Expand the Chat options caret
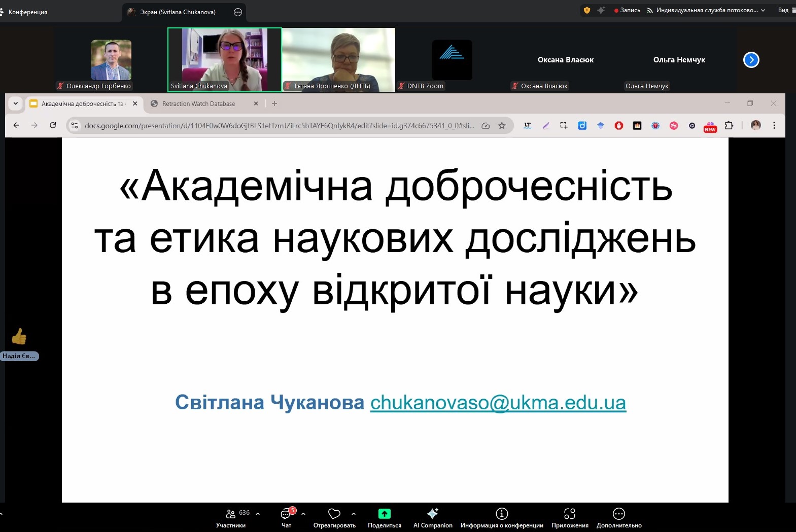This screenshot has height=532, width=796. click(x=303, y=514)
